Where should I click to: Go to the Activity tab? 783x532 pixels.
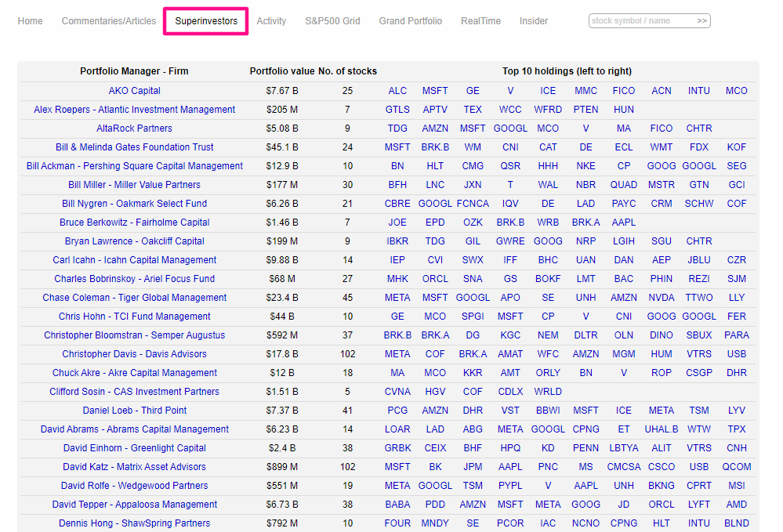(271, 21)
